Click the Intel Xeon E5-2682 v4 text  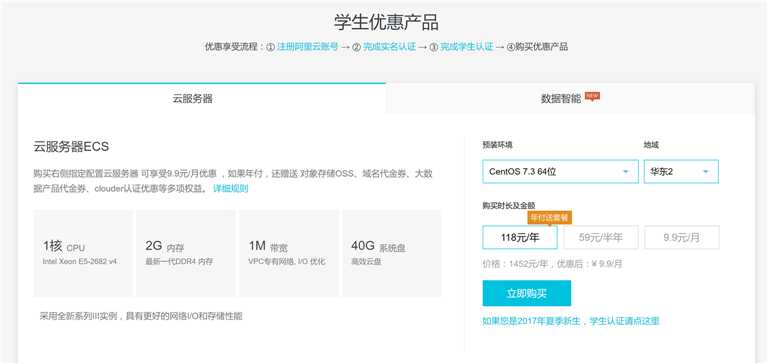[x=80, y=262]
